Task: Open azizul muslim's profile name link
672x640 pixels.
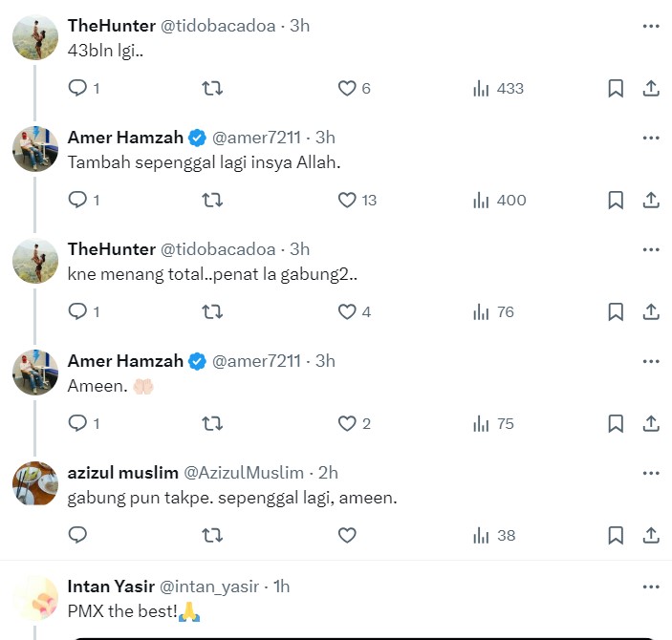Action: coord(120,473)
